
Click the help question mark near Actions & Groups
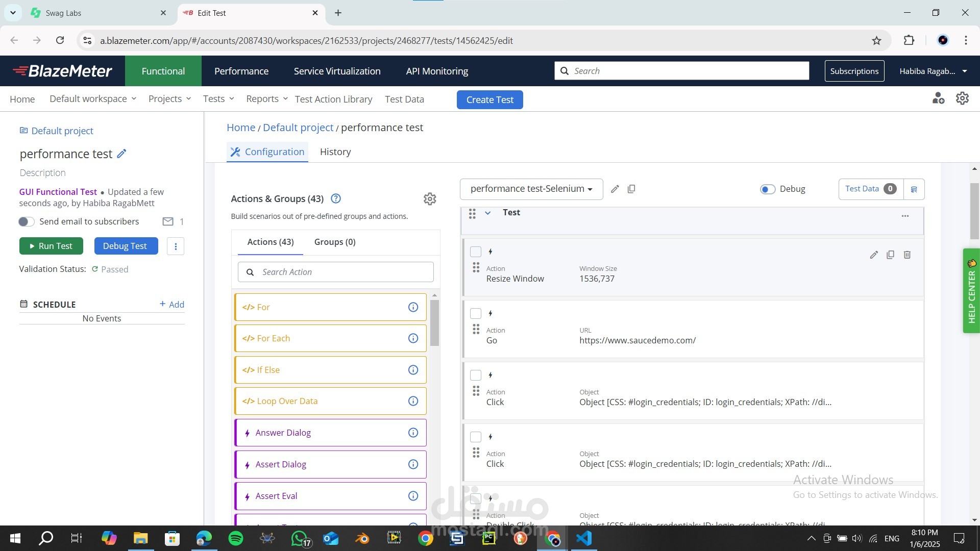(336, 199)
